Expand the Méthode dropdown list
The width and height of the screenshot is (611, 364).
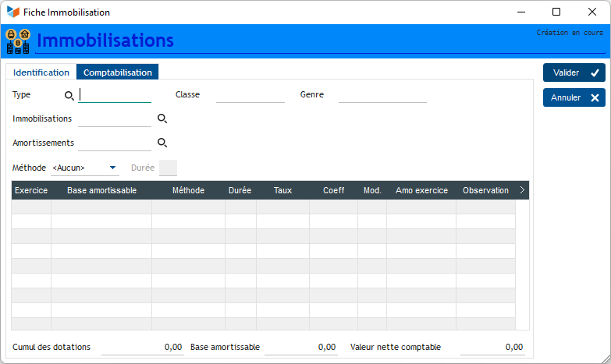[113, 168]
